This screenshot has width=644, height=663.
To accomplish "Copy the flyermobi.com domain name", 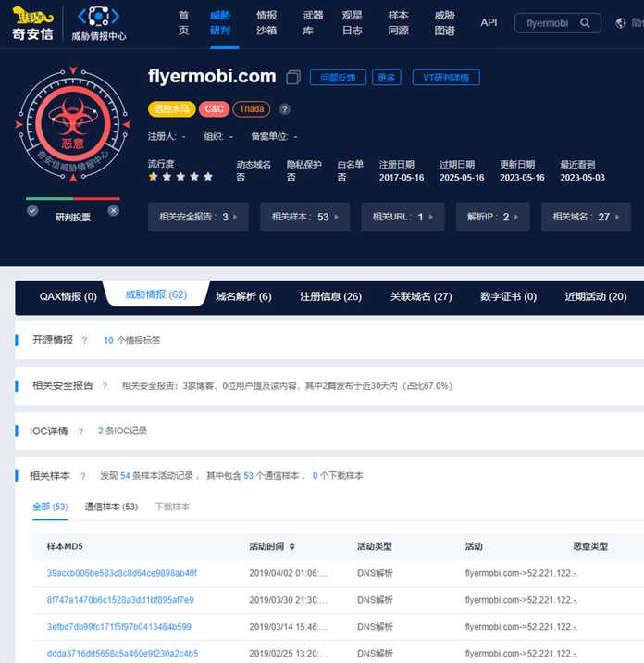I will coord(293,78).
